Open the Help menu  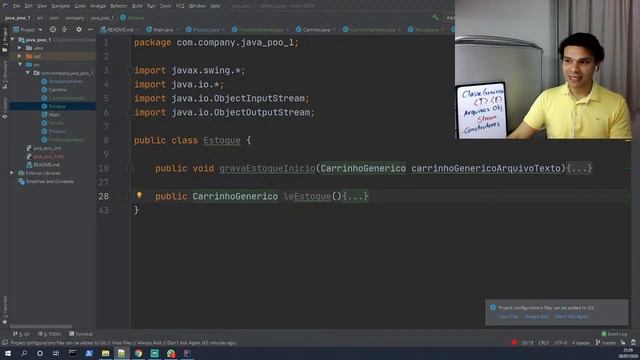coord(215,6)
